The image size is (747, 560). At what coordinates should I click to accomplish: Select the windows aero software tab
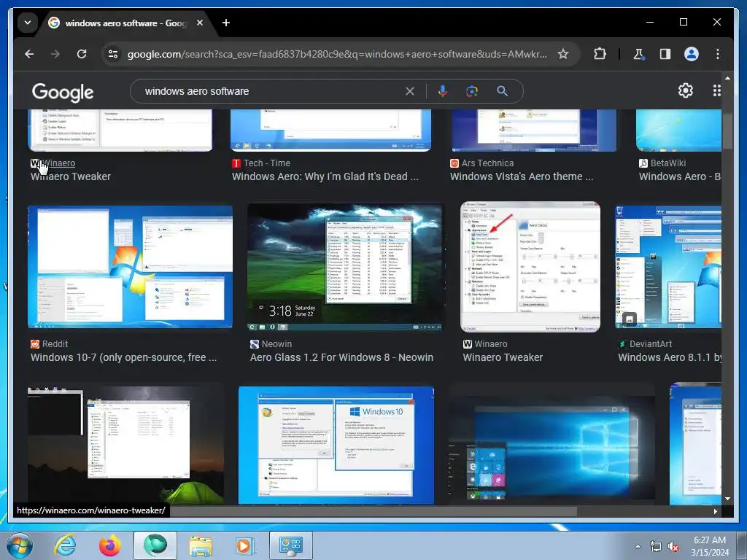[x=125, y=23]
